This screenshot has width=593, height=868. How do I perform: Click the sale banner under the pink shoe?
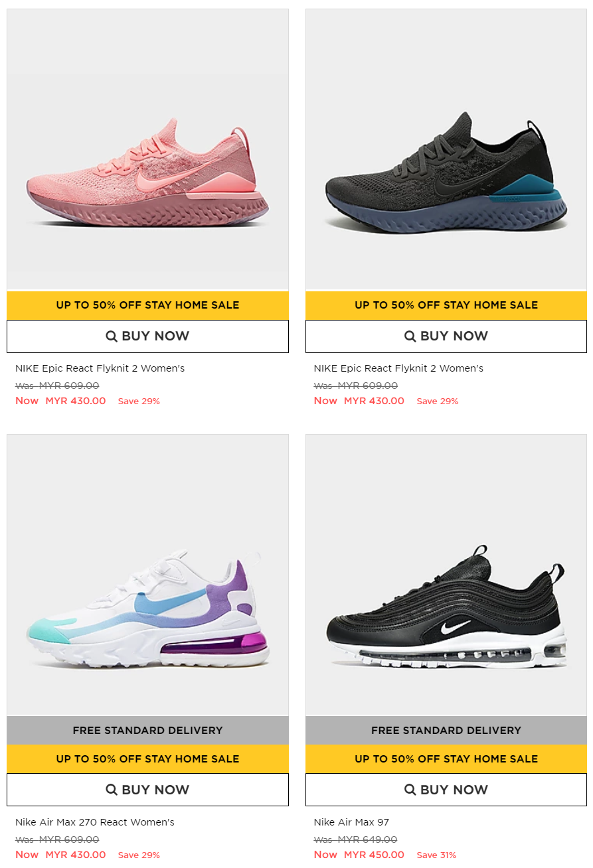tap(147, 305)
